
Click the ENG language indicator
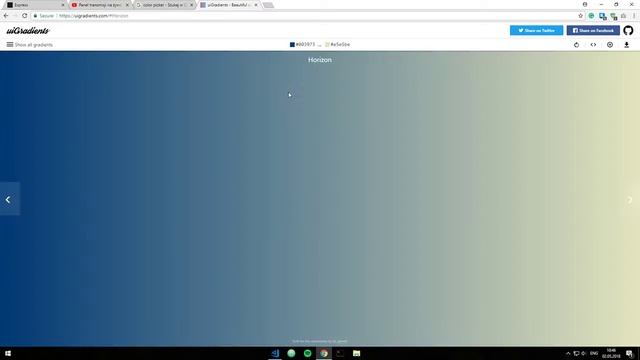coord(594,353)
